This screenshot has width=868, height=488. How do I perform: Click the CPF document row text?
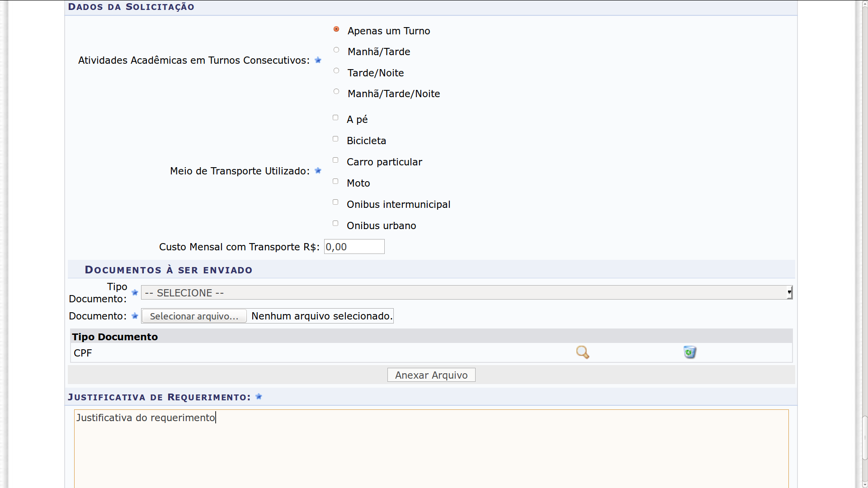[x=83, y=353]
